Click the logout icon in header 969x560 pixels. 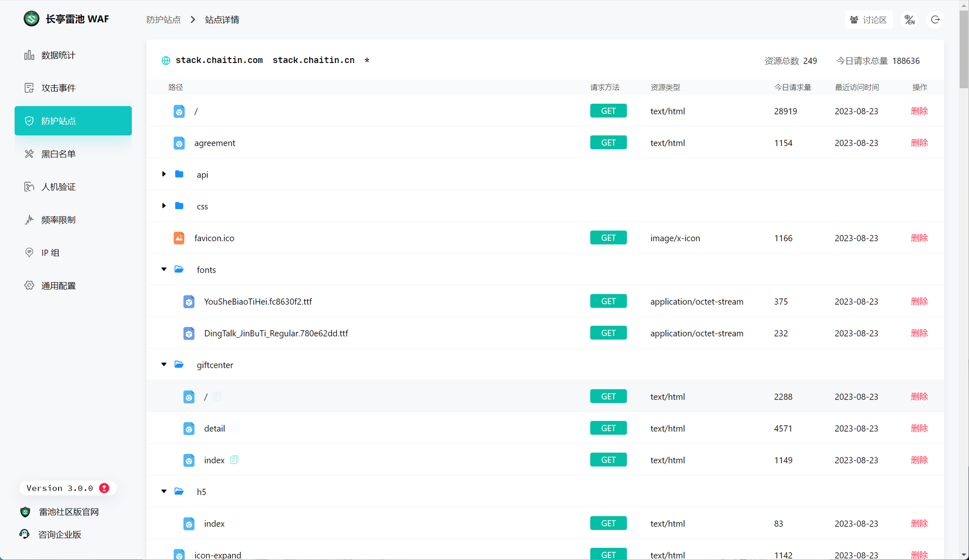(935, 20)
